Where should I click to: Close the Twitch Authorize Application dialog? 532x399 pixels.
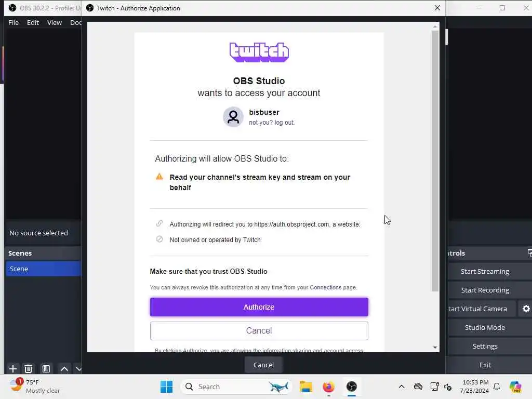tap(437, 8)
